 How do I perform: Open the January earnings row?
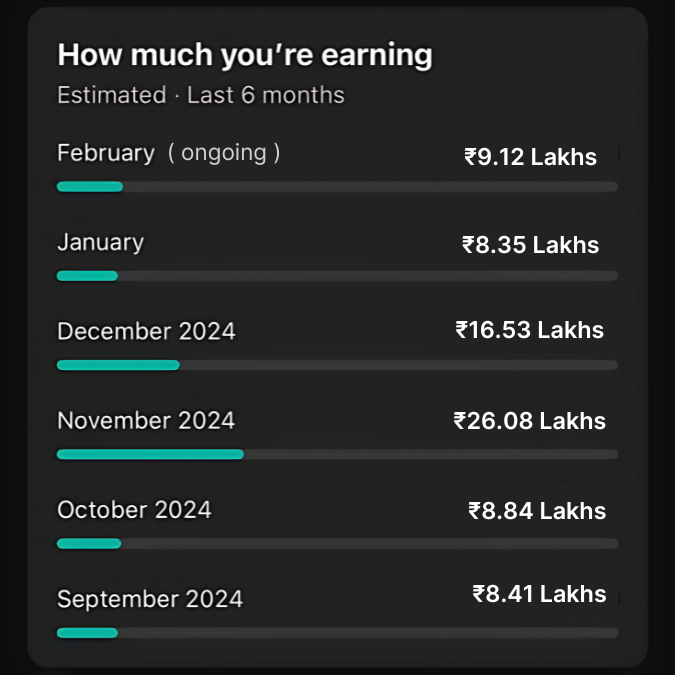click(x=338, y=254)
